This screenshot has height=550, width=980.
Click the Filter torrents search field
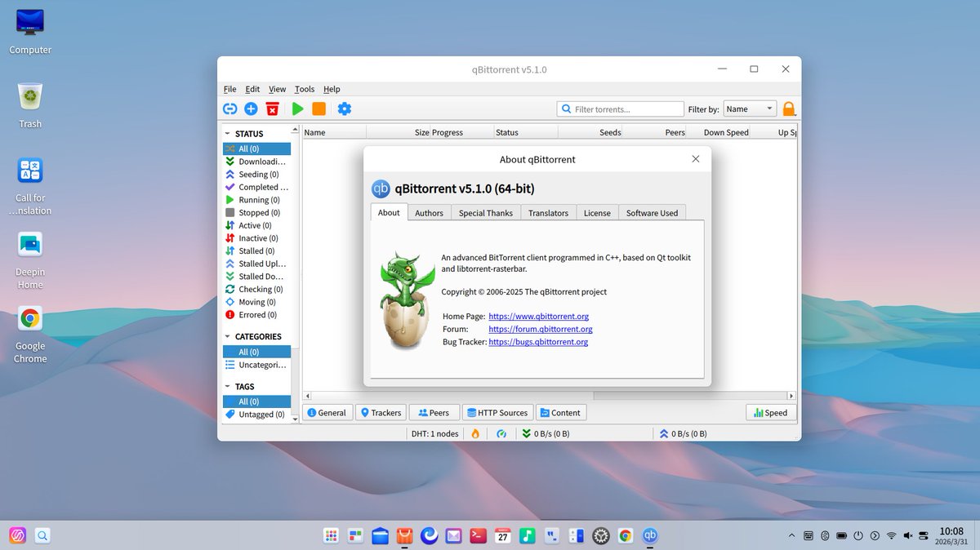[x=621, y=109]
